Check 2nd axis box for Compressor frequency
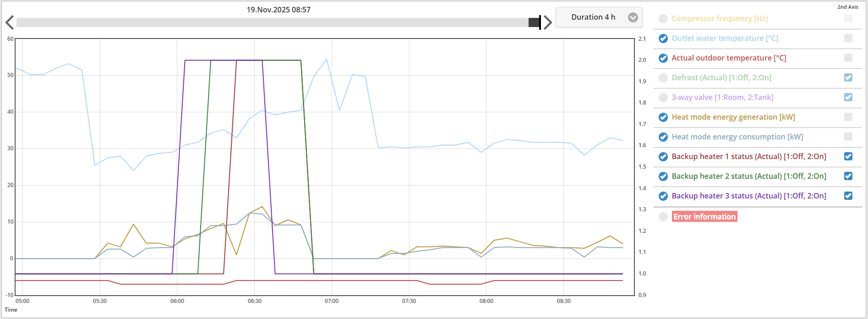 pos(848,18)
